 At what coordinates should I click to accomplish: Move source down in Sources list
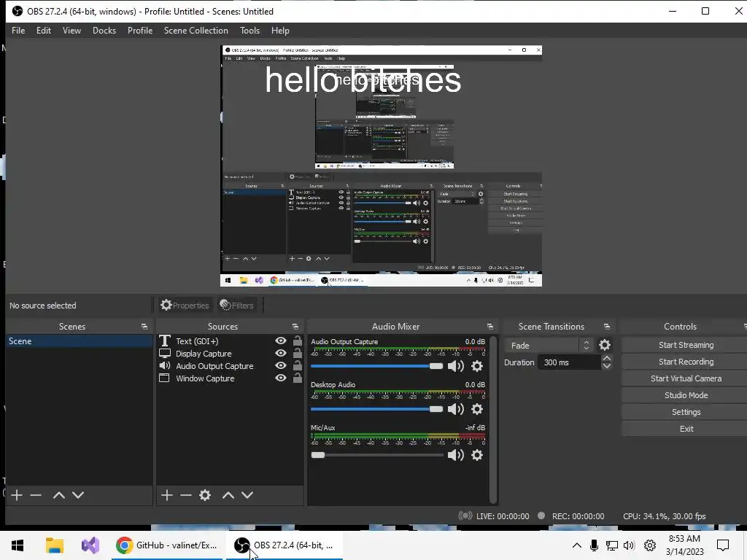pyautogui.click(x=247, y=495)
